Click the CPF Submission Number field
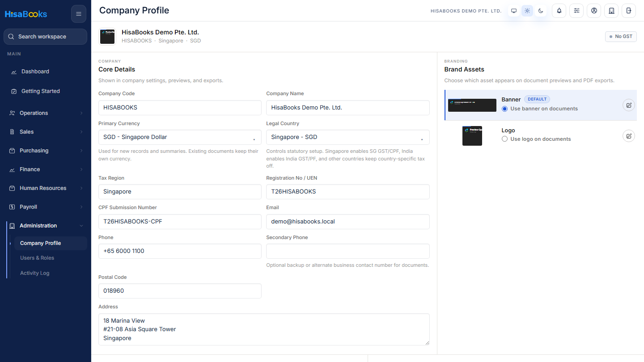The image size is (644, 362). [180, 222]
